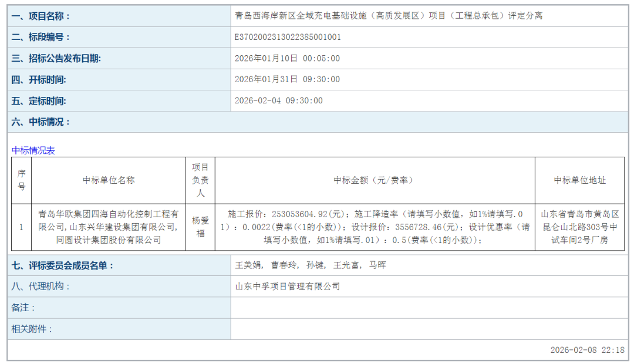Click the 中标情况表 blue link
The height and width of the screenshot is (364, 634).
pyautogui.click(x=33, y=150)
